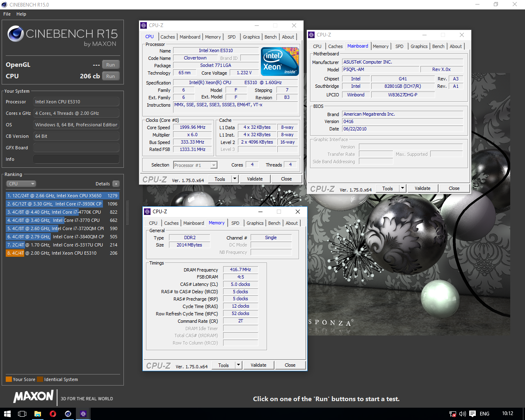Open the Action Center notifications icon

[x=472, y=414]
